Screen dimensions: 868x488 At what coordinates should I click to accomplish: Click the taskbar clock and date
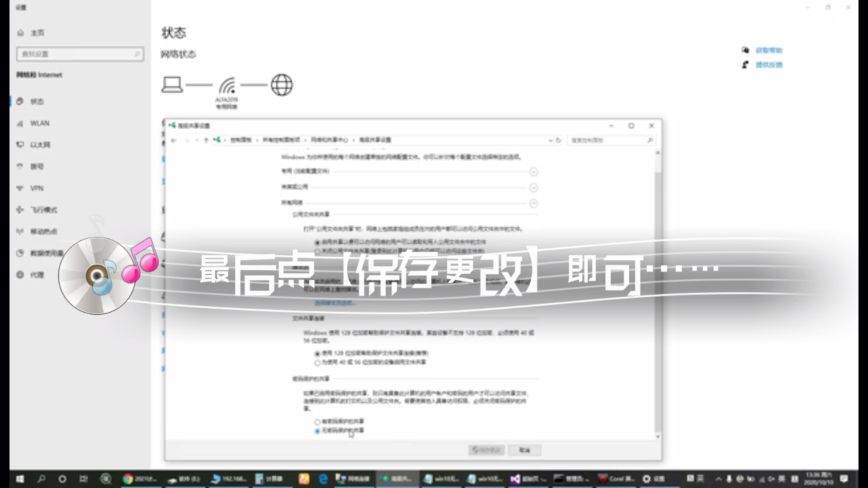pyautogui.click(x=819, y=479)
